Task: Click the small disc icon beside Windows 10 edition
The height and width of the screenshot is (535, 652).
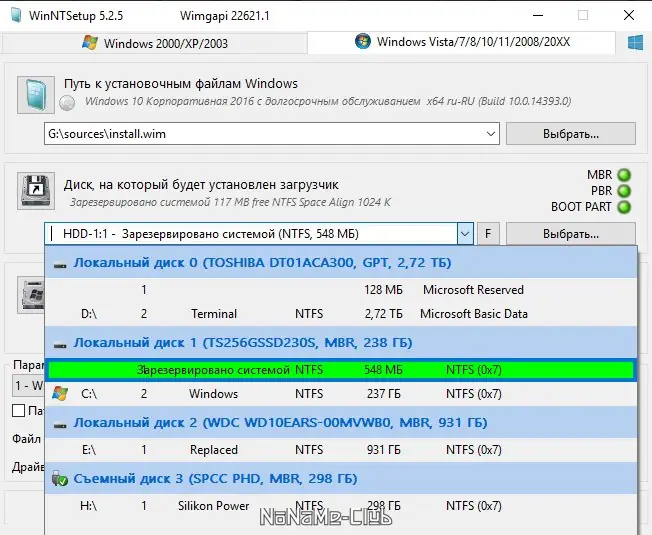Action: pyautogui.click(x=67, y=102)
